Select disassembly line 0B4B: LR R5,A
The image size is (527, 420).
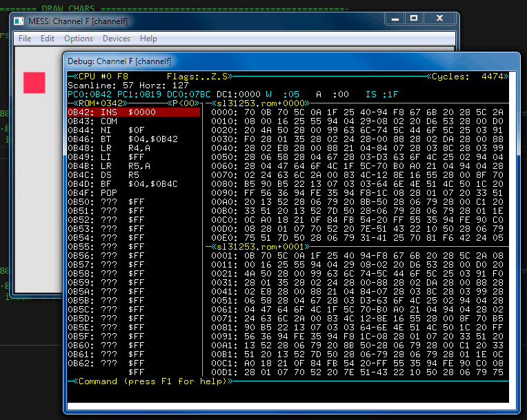(134, 166)
